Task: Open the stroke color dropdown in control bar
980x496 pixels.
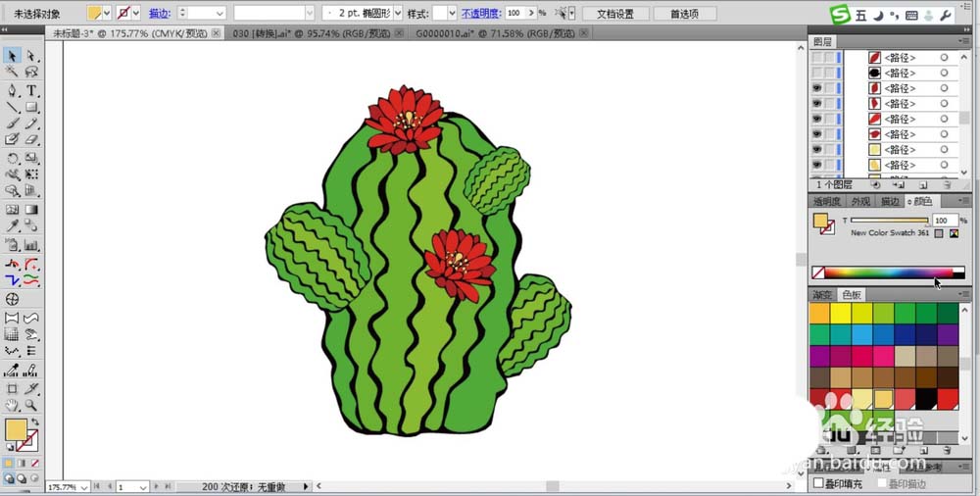Action: click(x=135, y=13)
